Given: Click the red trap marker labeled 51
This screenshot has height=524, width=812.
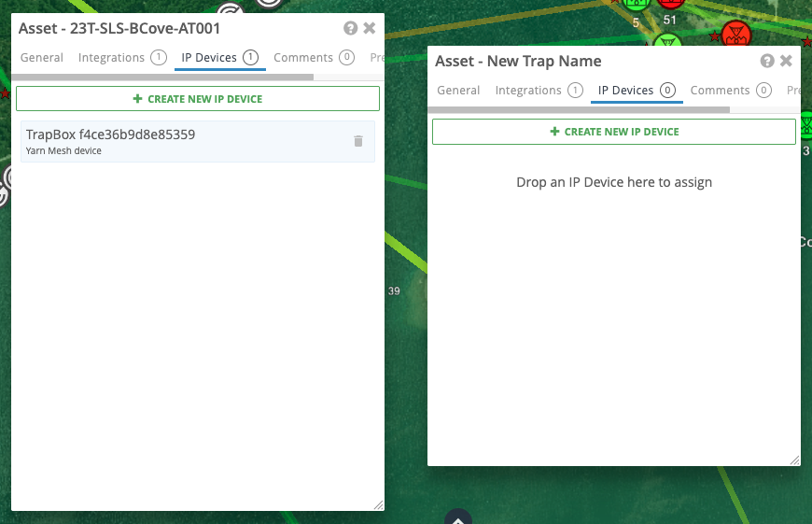Looking at the screenshot, I should pos(671,5).
